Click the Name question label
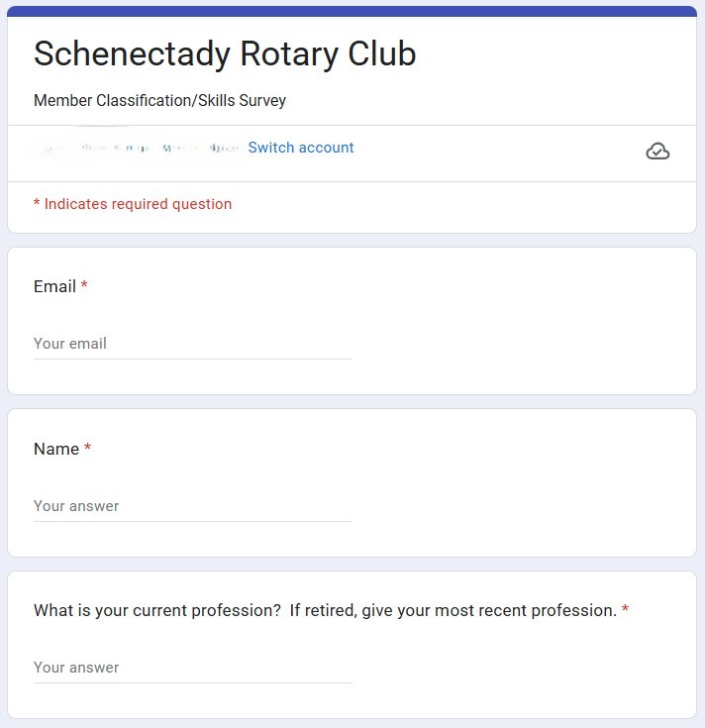This screenshot has height=728, width=705. 56,449
